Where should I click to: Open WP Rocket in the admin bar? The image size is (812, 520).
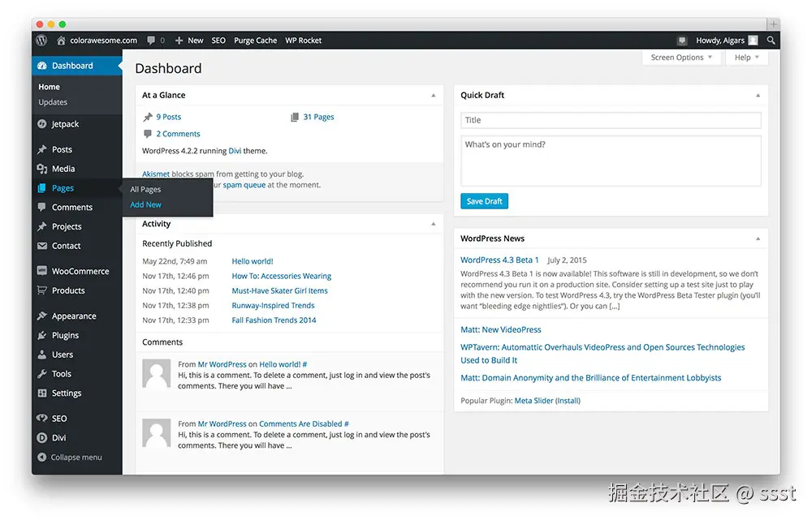304,41
